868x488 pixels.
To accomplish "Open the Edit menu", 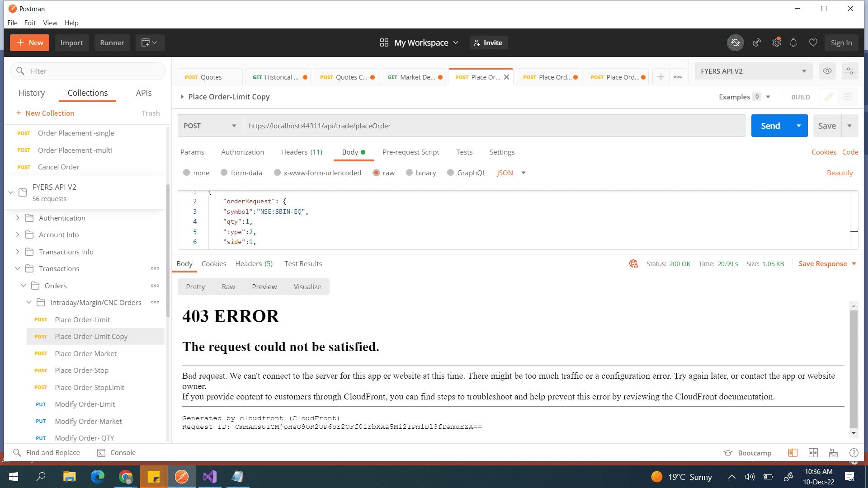I will tap(30, 23).
